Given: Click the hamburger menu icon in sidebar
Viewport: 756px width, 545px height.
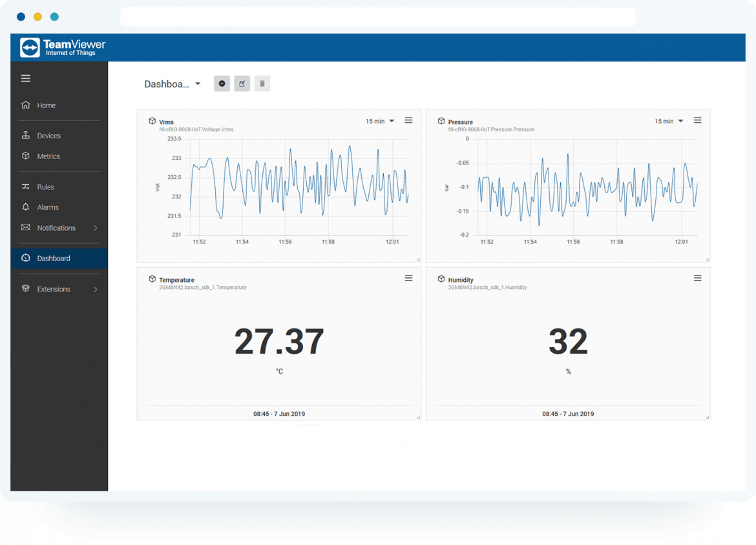Looking at the screenshot, I should point(26,79).
